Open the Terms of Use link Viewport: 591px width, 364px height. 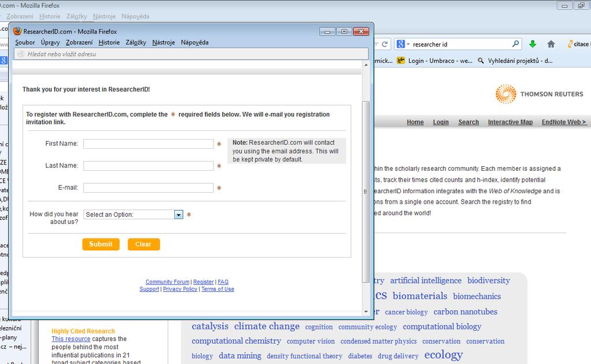(218, 289)
